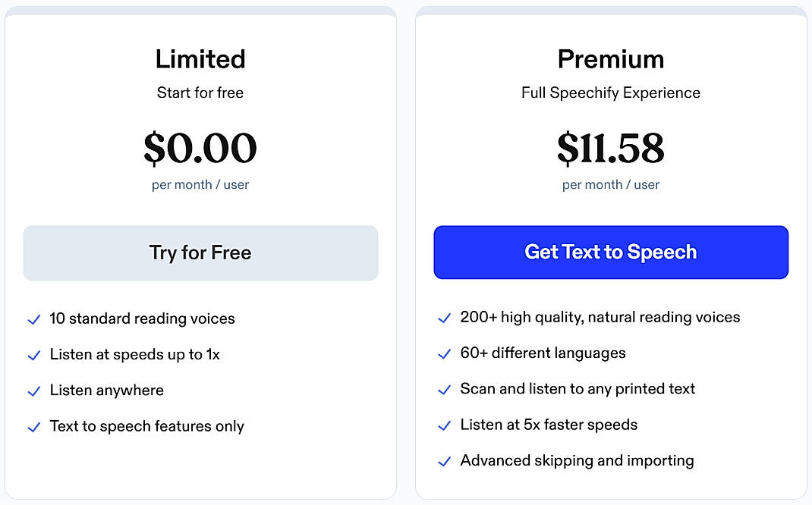Click the checkmark beside "Scan and listen to any printed text"
The width and height of the screenshot is (812, 505).
[x=444, y=389]
